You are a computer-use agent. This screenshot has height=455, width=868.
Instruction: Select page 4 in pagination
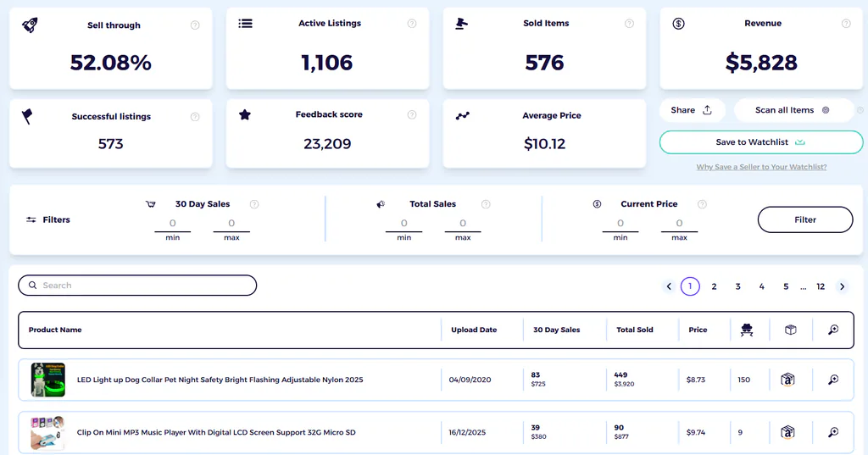click(762, 286)
